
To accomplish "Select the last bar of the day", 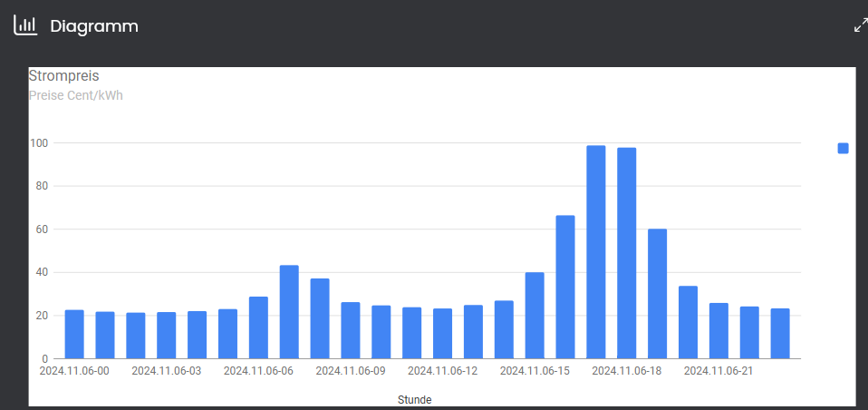I will point(780,334).
